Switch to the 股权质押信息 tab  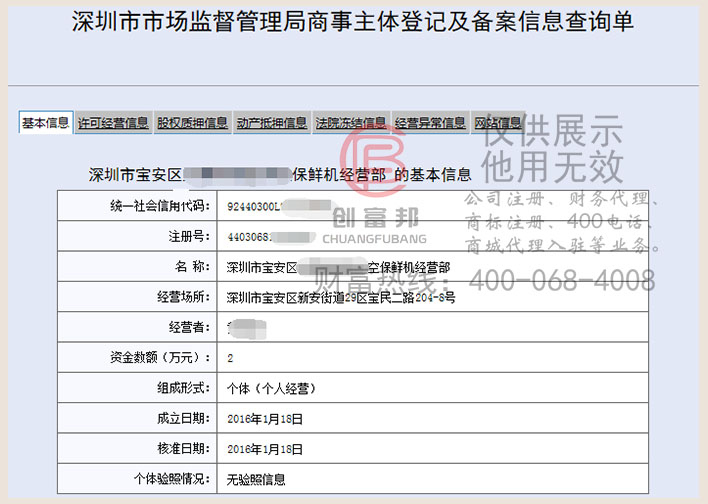tap(192, 122)
